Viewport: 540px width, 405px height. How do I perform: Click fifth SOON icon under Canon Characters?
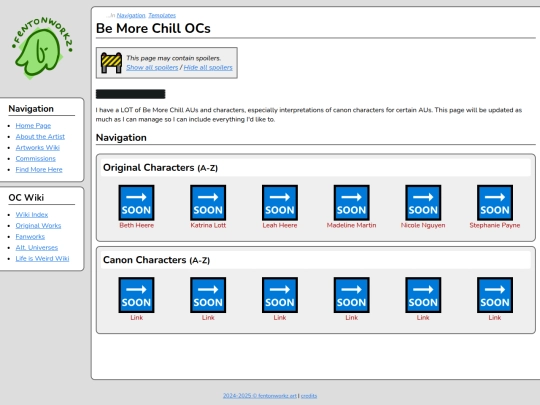[423, 295]
